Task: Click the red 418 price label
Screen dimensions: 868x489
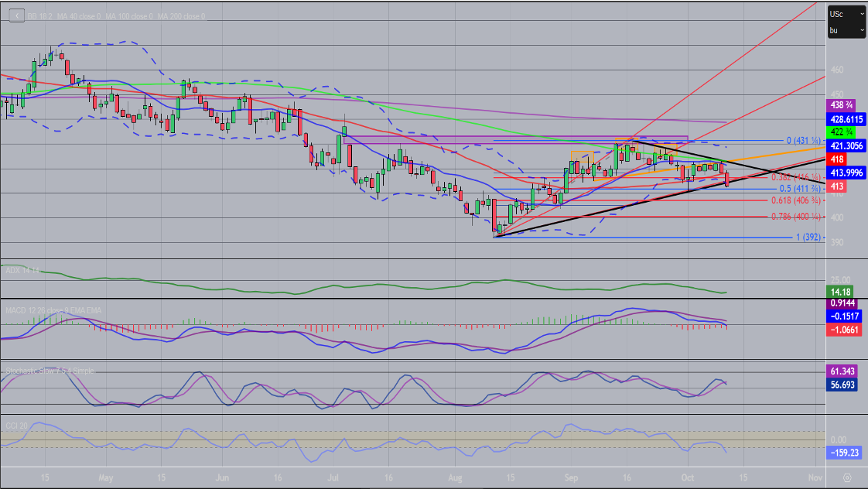Action: click(x=836, y=158)
